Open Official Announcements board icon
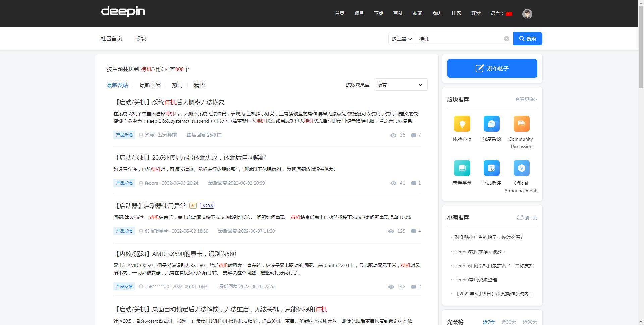This screenshot has width=644, height=325. [521, 168]
